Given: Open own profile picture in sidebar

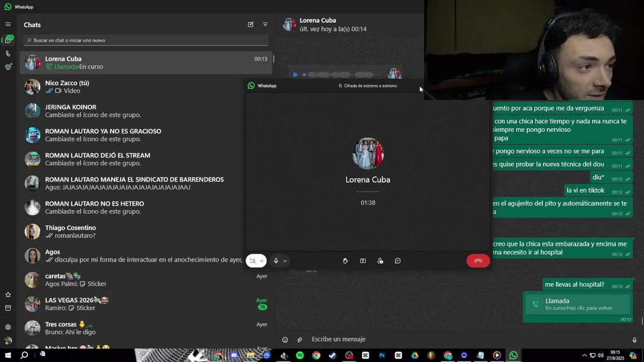Looking at the screenshot, I should point(8,340).
